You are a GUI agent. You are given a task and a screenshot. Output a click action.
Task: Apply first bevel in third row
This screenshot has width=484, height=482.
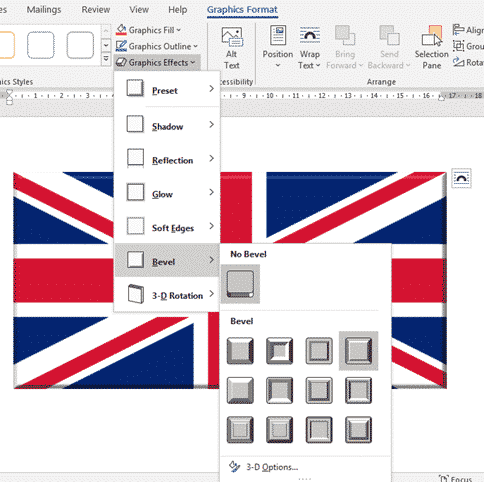pyautogui.click(x=240, y=430)
